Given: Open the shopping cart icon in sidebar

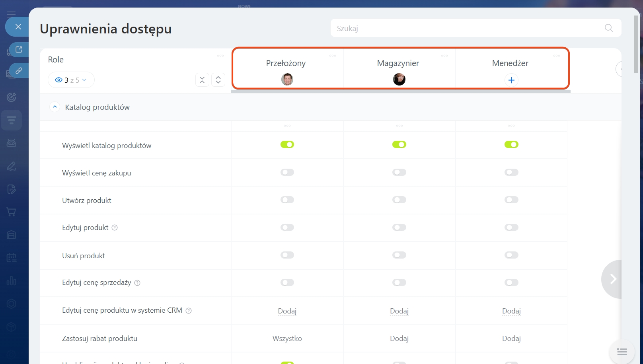Looking at the screenshot, I should pos(12,212).
